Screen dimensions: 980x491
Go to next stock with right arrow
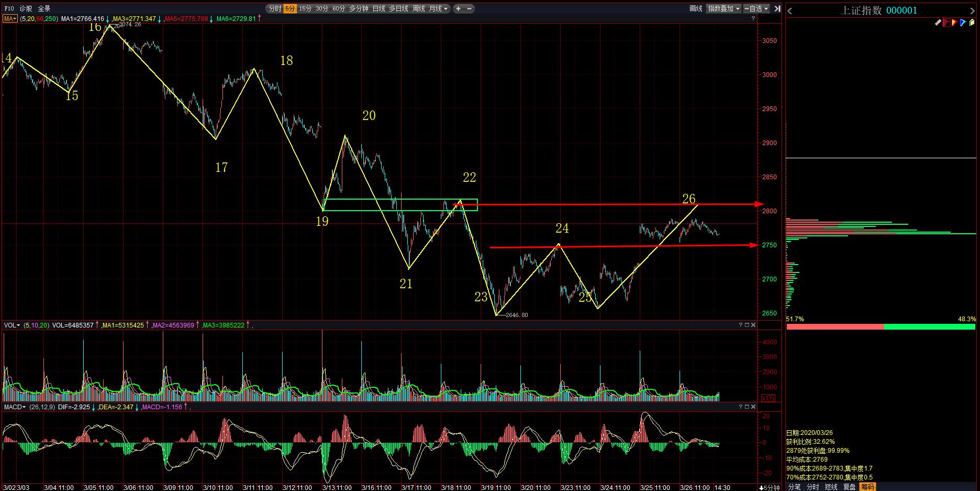pos(973,11)
